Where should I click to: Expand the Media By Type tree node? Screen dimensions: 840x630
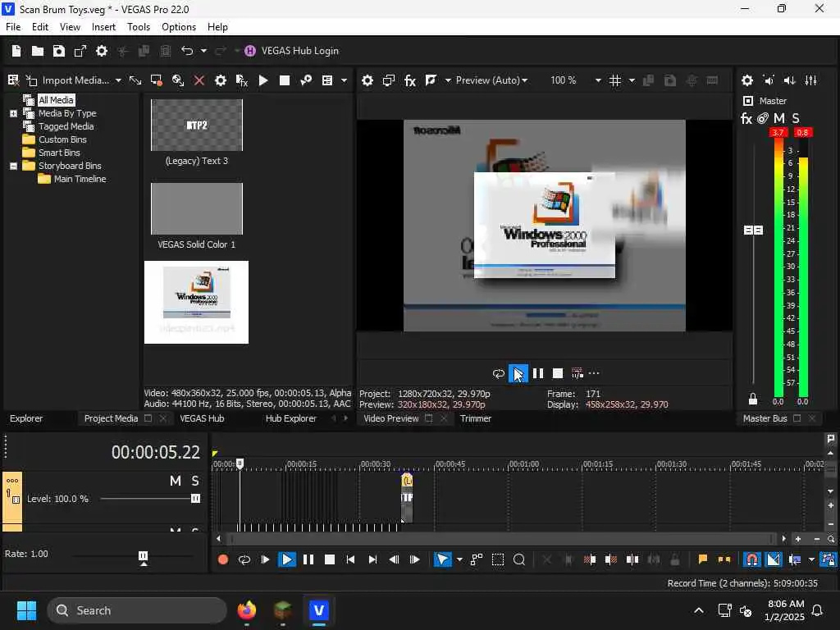(x=13, y=113)
